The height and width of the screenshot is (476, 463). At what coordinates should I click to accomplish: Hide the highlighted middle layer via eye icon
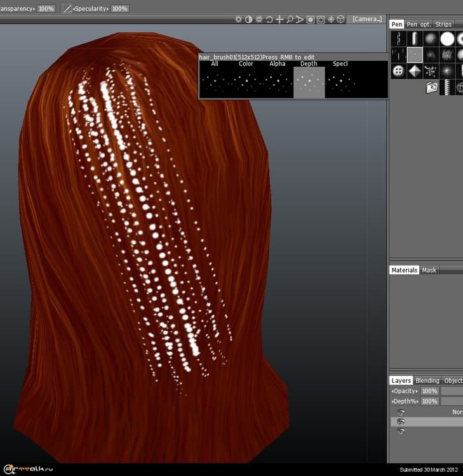click(401, 422)
